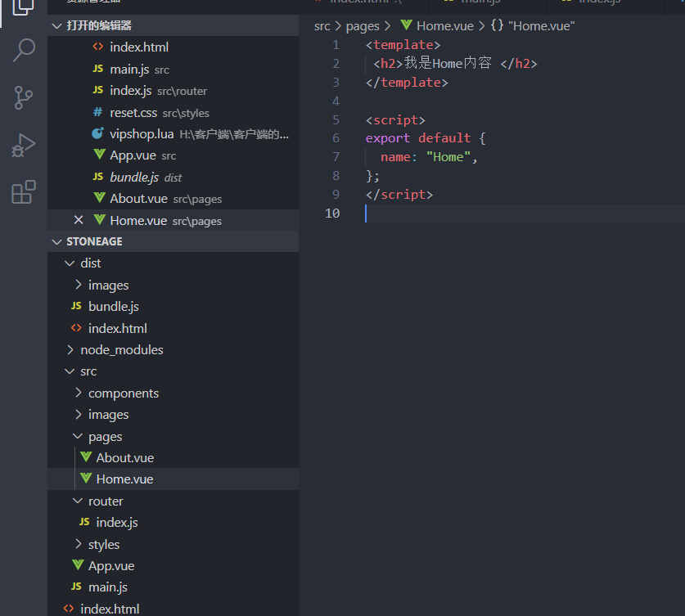
Task: Open root index.html at tree bottom
Action: (x=173, y=609)
